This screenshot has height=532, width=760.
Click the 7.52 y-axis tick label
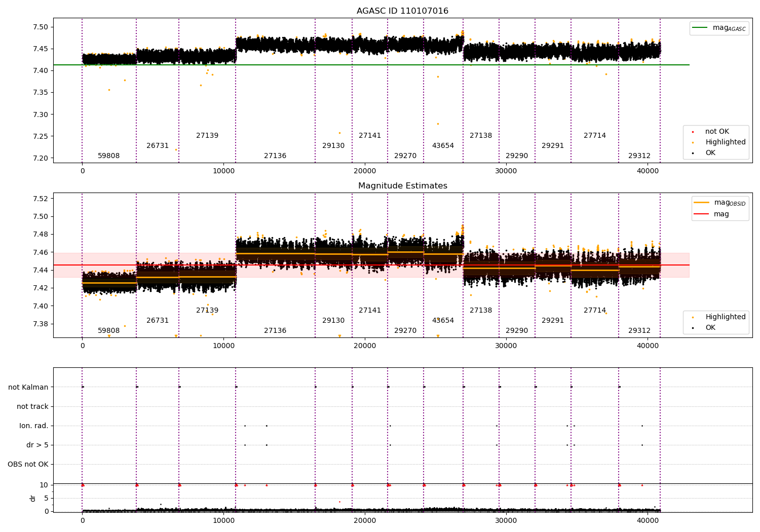coord(40,199)
